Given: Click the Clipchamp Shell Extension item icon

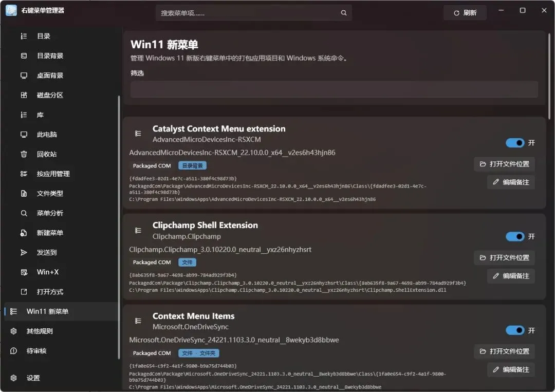Looking at the screenshot, I should 138,230.
